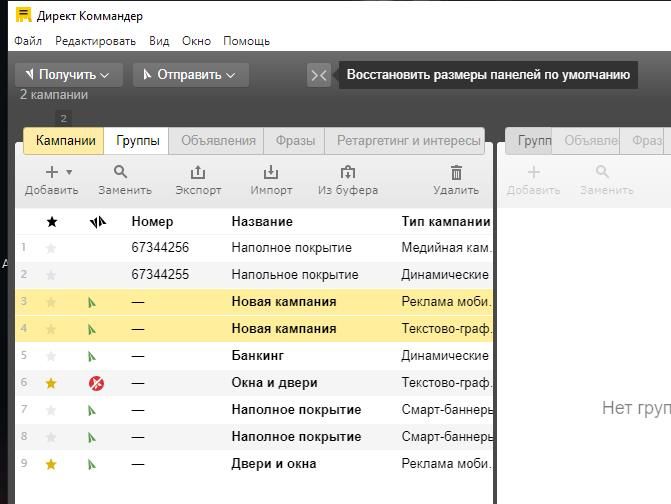Select the Групп tab in the right panel

click(529, 141)
